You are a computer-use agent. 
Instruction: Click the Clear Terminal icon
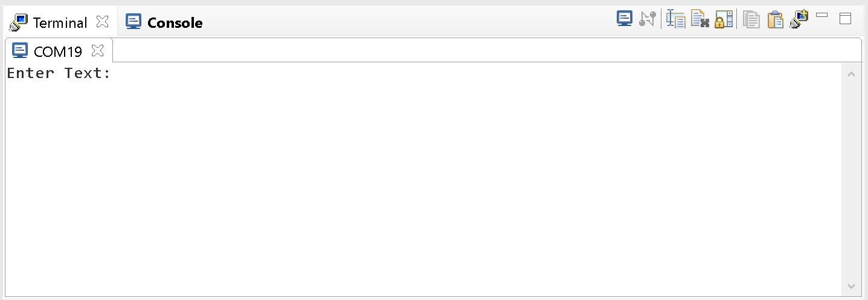point(699,19)
